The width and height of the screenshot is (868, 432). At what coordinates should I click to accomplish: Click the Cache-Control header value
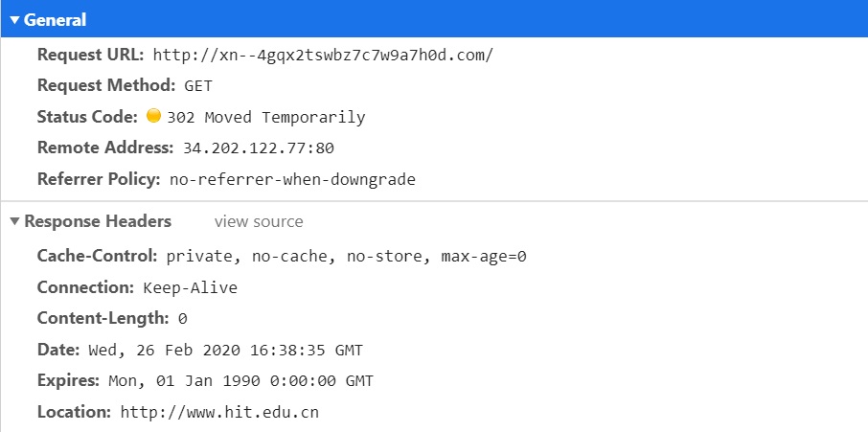[346, 257]
